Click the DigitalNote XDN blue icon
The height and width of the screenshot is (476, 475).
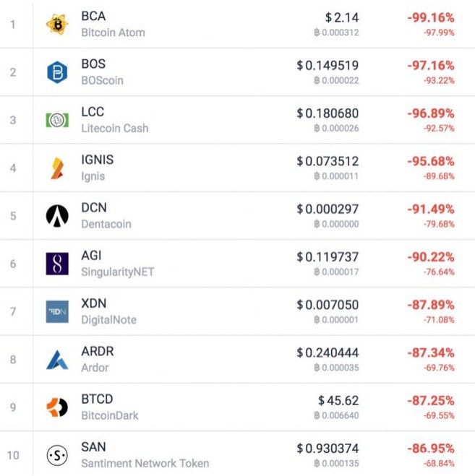pyautogui.click(x=57, y=311)
